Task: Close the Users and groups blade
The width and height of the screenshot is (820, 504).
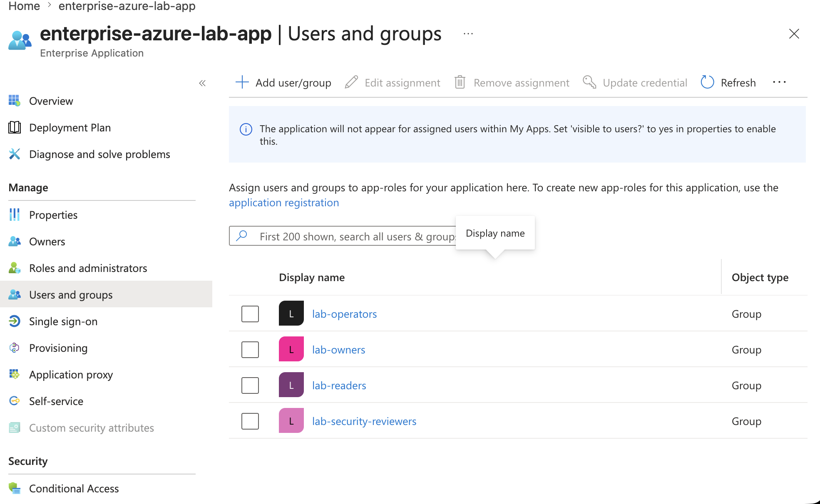Action: [x=794, y=34]
